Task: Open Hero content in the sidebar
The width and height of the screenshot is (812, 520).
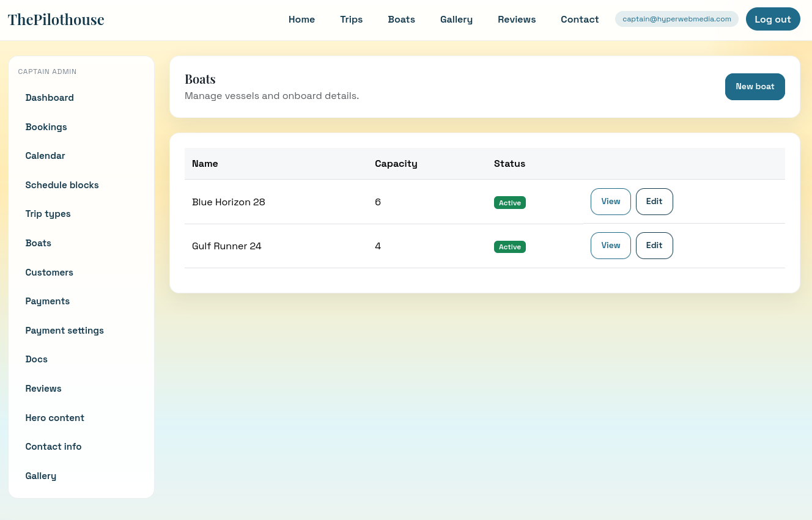Action: [x=54, y=418]
